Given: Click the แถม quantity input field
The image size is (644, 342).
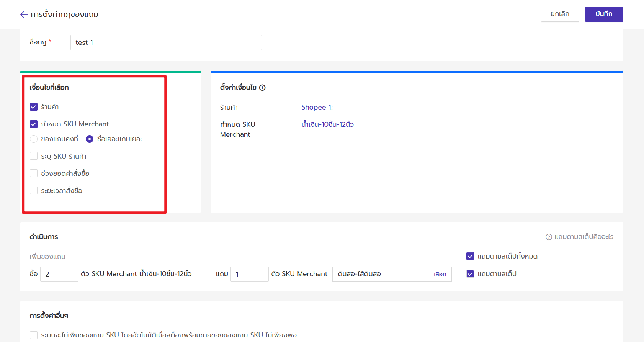Looking at the screenshot, I should tap(249, 274).
